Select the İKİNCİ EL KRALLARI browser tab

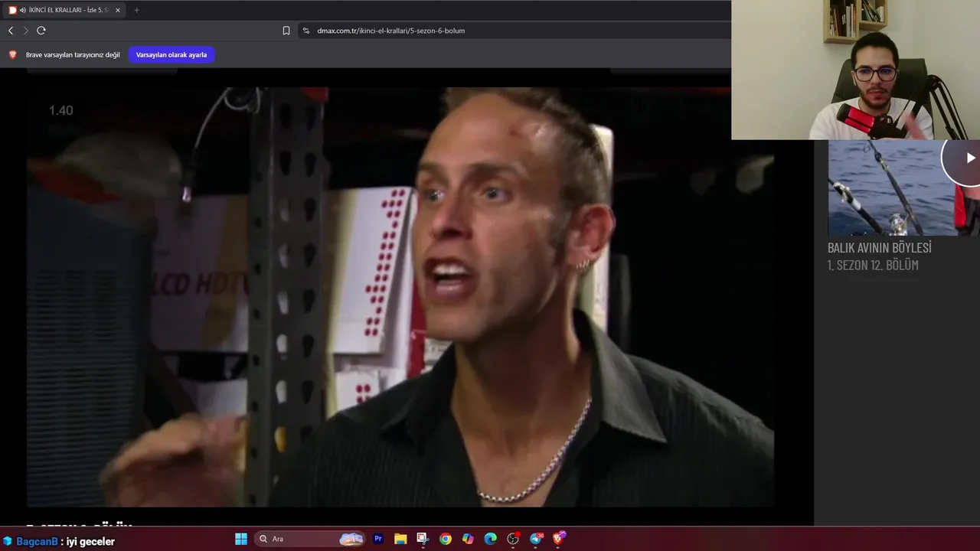coord(65,10)
